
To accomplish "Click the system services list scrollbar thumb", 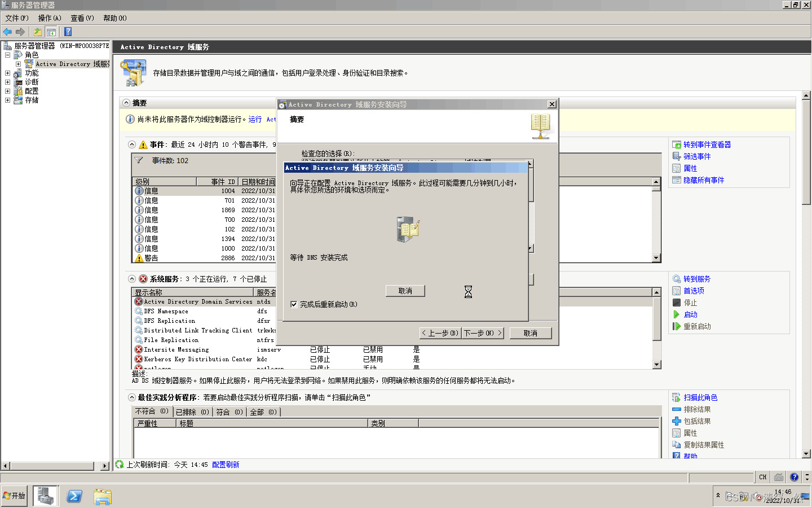I will tap(656, 319).
